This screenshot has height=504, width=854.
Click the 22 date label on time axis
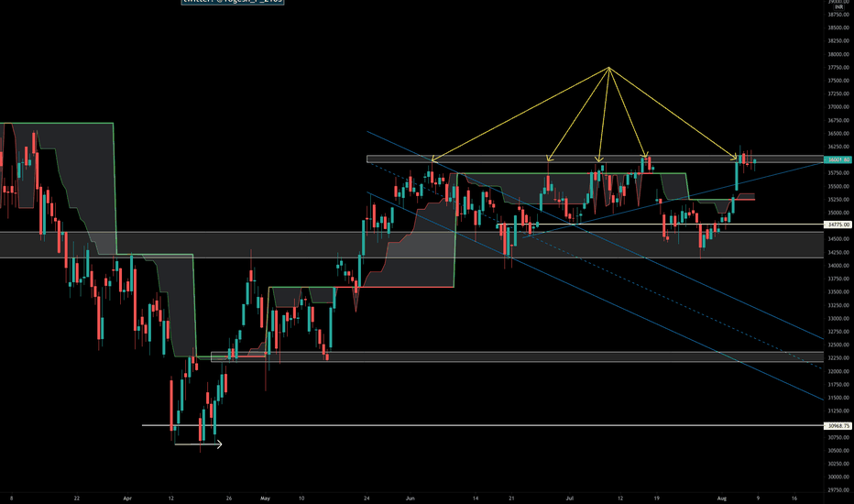[77, 498]
